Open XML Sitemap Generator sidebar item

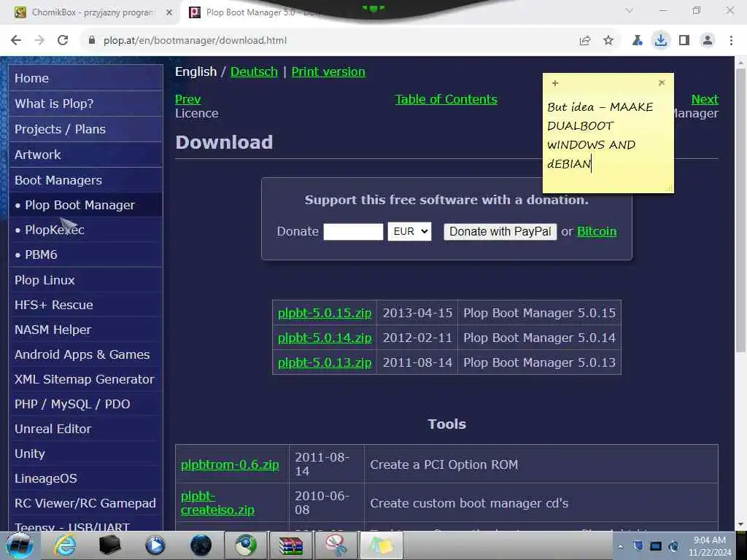coord(86,379)
